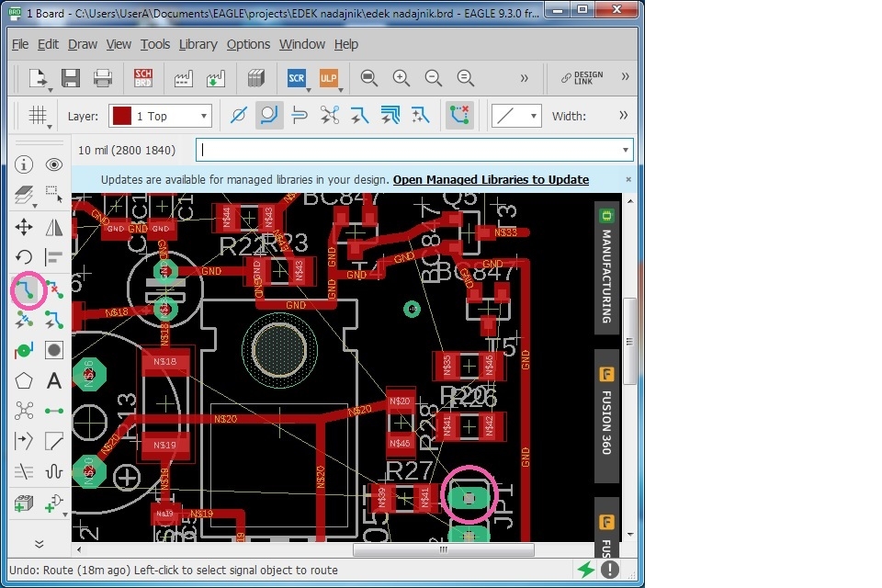Open the Manufacturing side panel
Viewport: 882px width, 588px height.
(x=606, y=266)
